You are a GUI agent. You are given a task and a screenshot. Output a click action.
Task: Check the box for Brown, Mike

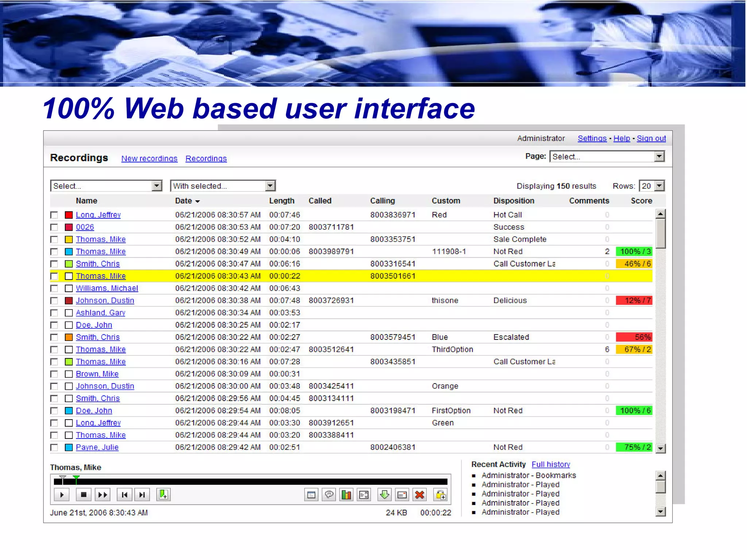coord(54,374)
